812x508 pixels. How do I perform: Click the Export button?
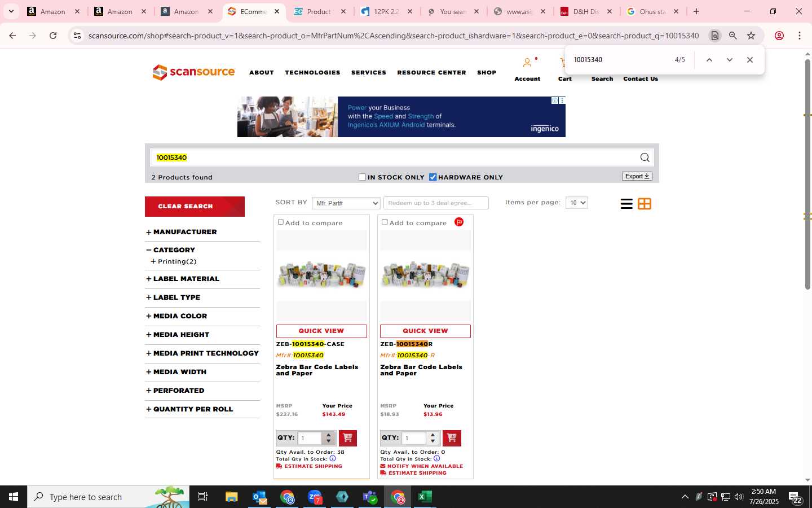(637, 176)
